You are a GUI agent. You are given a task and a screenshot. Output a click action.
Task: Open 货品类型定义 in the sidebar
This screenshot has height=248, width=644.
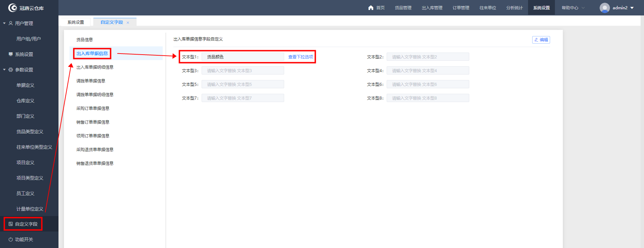[x=30, y=132]
